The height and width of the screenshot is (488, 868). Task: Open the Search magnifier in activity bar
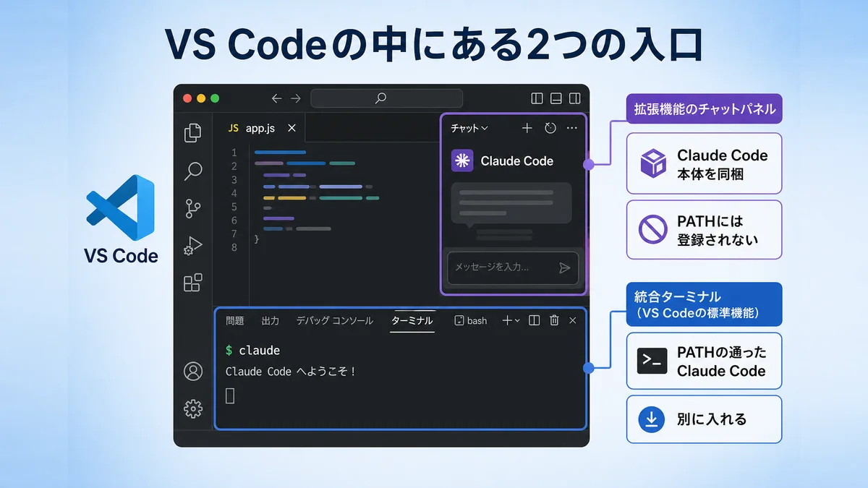pos(193,171)
